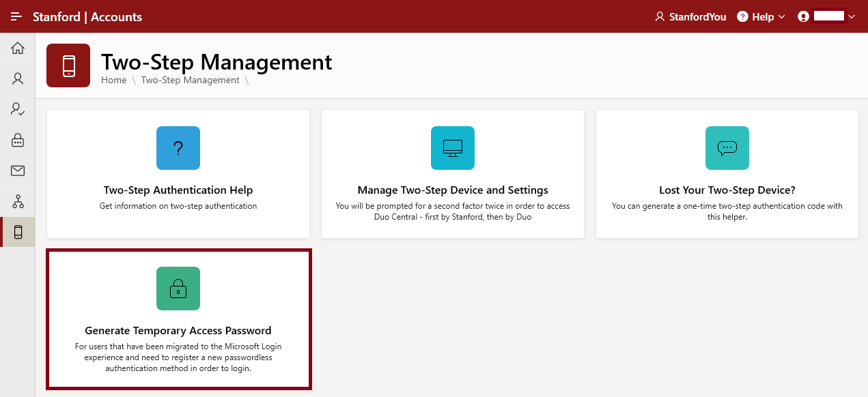The width and height of the screenshot is (868, 397).
Task: Click the "migrated to the Microsoft Login" description
Action: [178, 357]
